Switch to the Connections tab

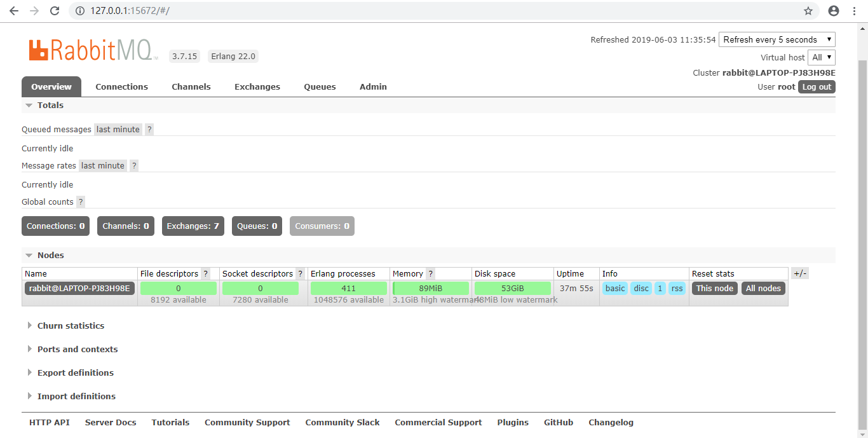coord(121,86)
